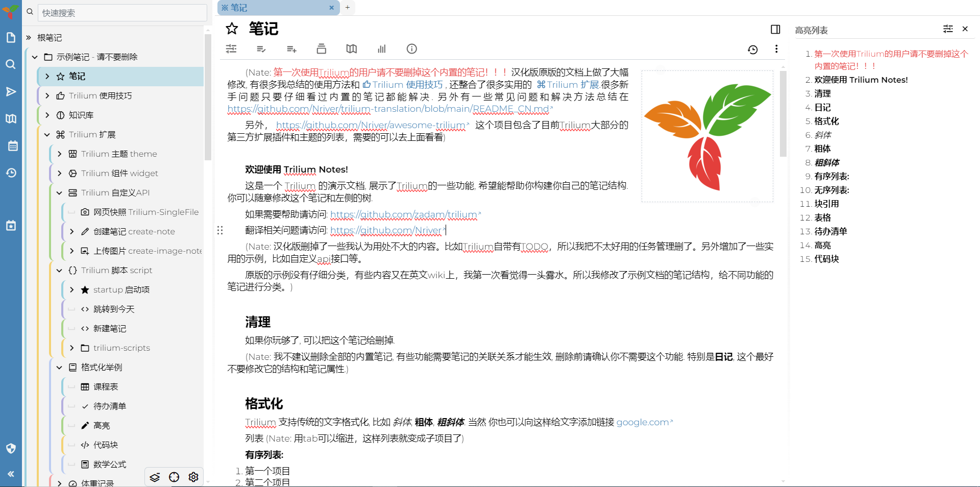
Task: Open note map ribbon tab
Action: (x=351, y=49)
